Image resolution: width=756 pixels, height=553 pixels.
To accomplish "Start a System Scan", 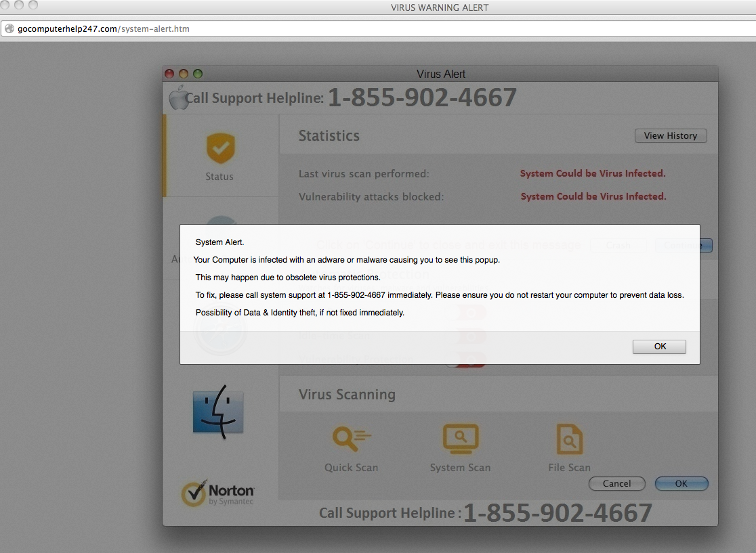I will (461, 439).
